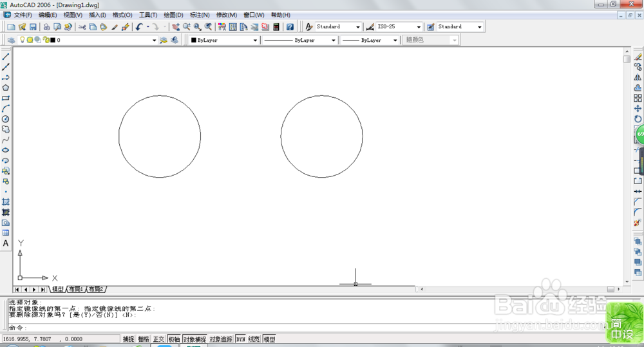The image size is (644, 347).
Task: Open the Help question-mark icon
Action: pos(290,26)
